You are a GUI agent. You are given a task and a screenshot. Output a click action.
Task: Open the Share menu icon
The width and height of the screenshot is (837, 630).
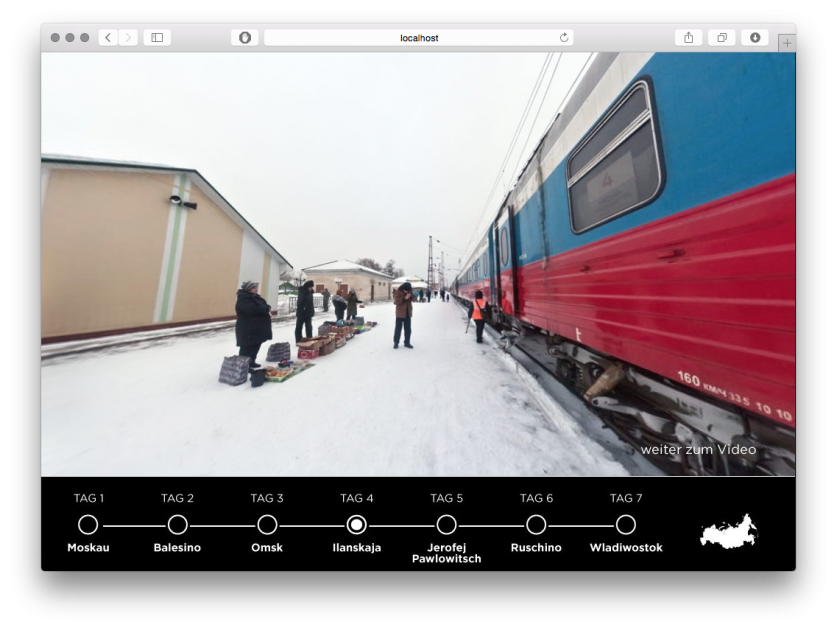689,37
